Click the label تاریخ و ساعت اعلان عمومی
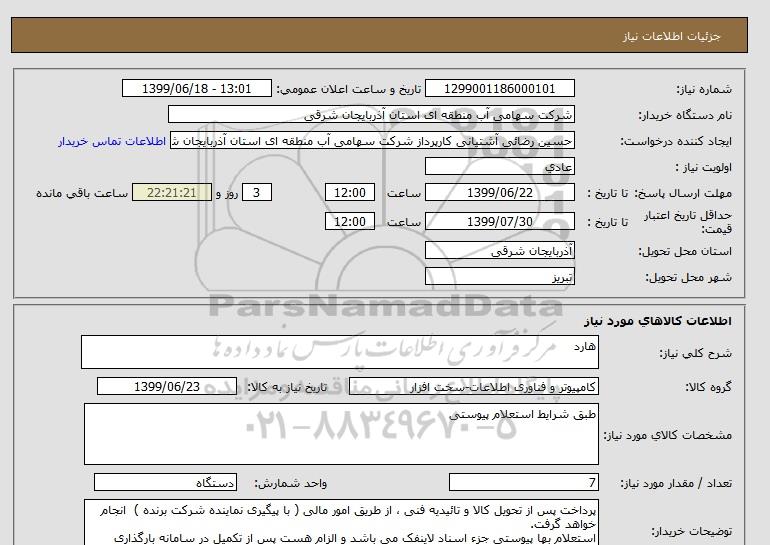Screen dimensions: 770x545 coord(349,89)
